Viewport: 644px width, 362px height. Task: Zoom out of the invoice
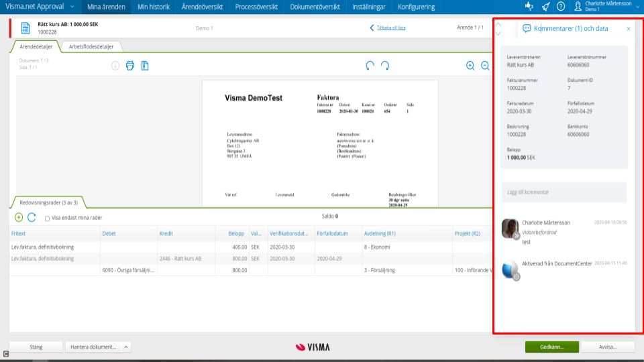point(485,66)
